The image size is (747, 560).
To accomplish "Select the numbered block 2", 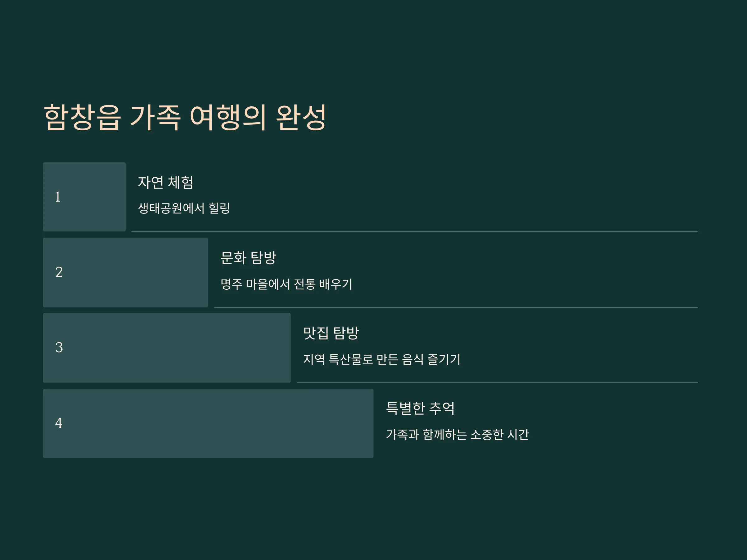I will pos(125,273).
